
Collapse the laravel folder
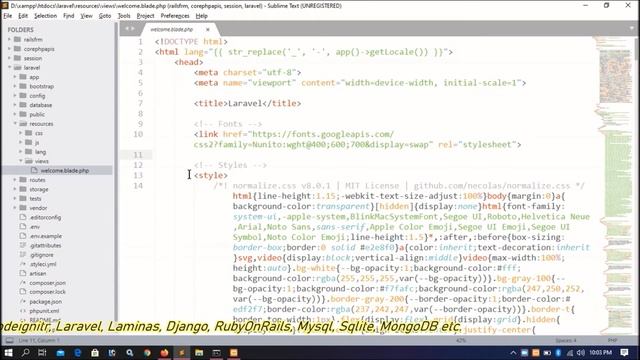(x=10, y=68)
